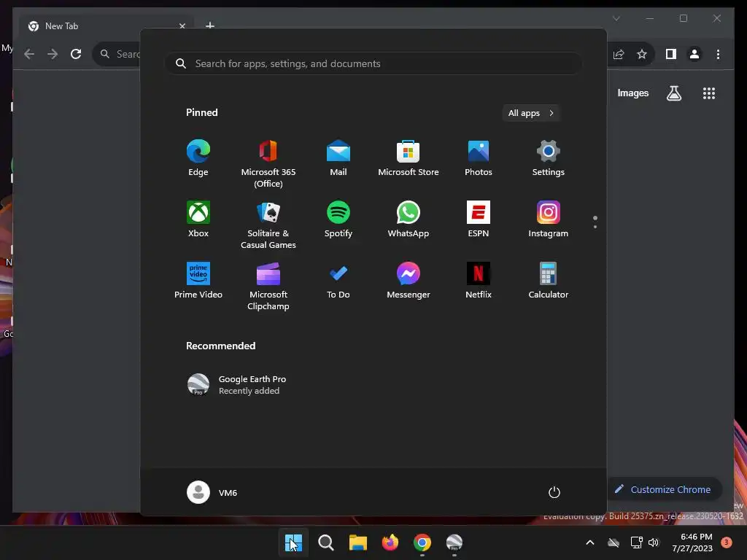Open the WhatsApp app
The image size is (747, 560).
pyautogui.click(x=409, y=219)
